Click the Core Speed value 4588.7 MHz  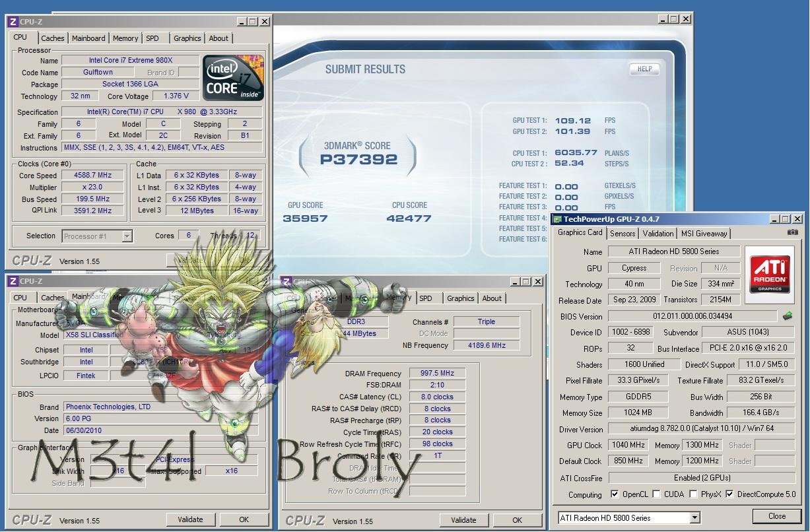[92, 176]
